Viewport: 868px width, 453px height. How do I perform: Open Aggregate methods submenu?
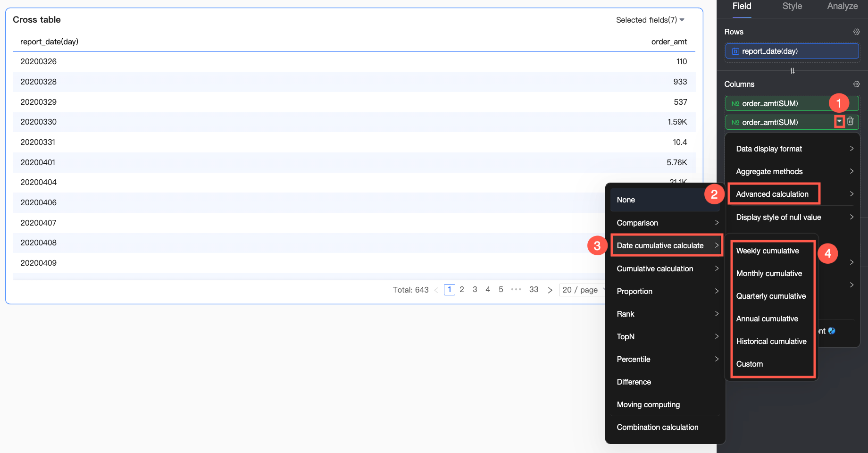(794, 171)
